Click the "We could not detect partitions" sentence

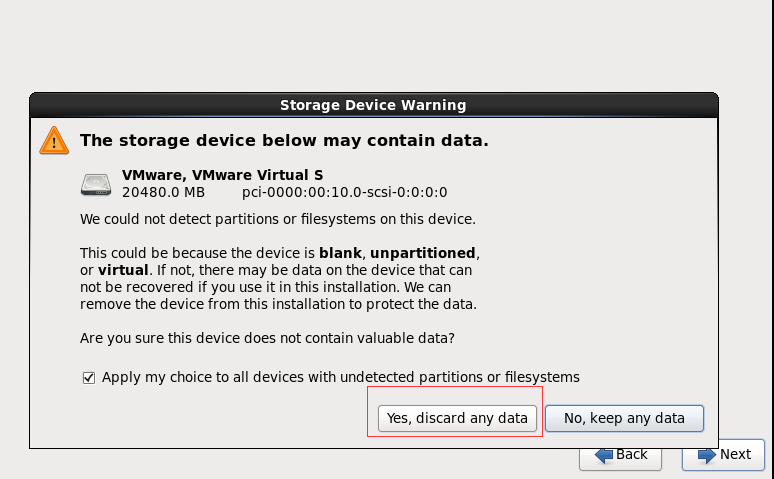278,219
